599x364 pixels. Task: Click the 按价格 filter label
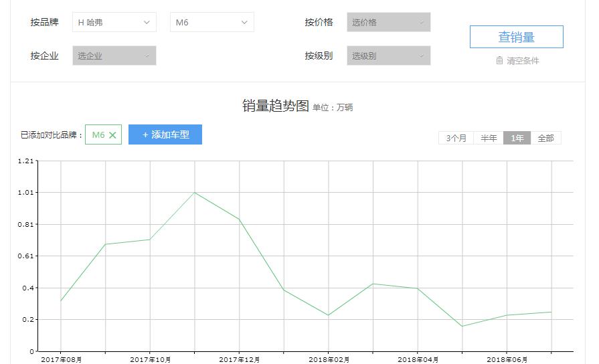319,22
